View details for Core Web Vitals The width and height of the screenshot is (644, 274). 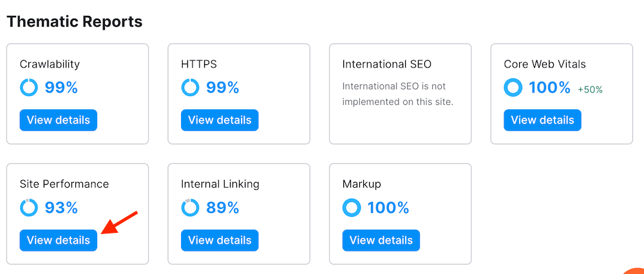542,120
